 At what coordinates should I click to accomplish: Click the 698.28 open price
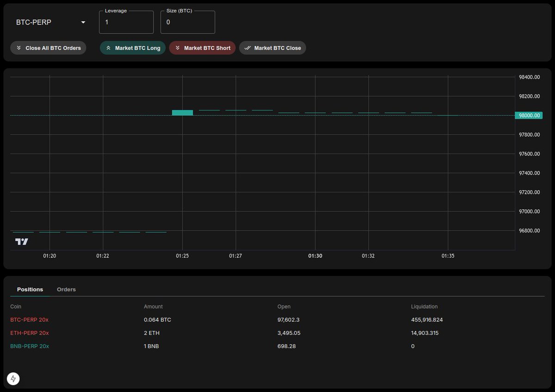(287, 346)
